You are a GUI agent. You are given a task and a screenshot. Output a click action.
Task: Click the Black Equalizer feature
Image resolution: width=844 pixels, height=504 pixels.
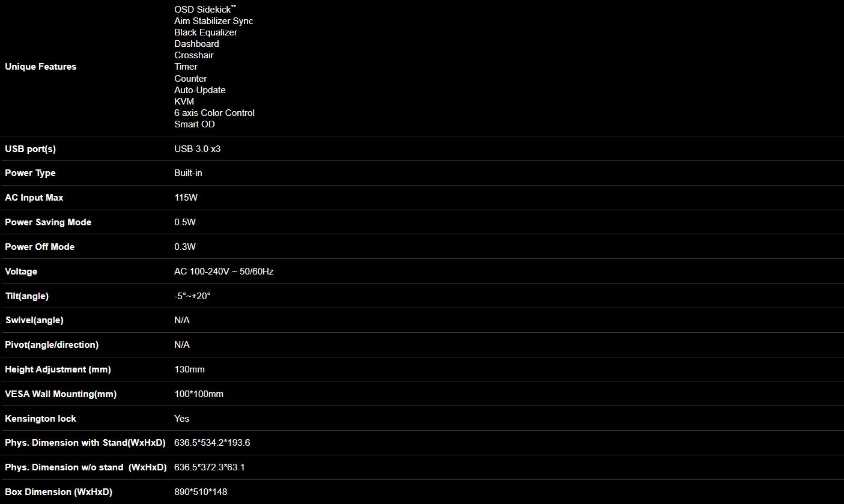point(205,32)
